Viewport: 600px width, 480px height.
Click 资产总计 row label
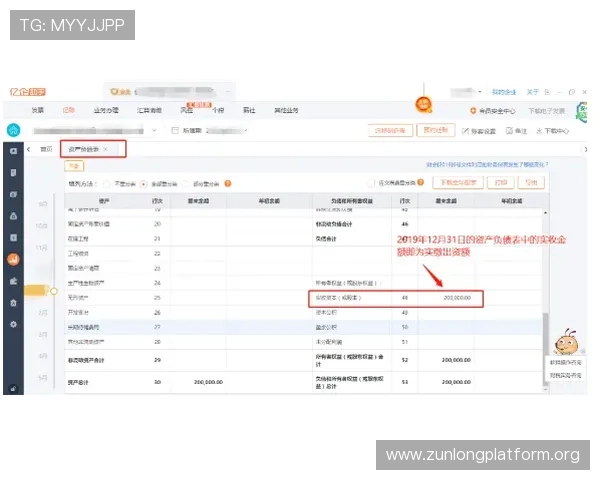[x=78, y=382]
